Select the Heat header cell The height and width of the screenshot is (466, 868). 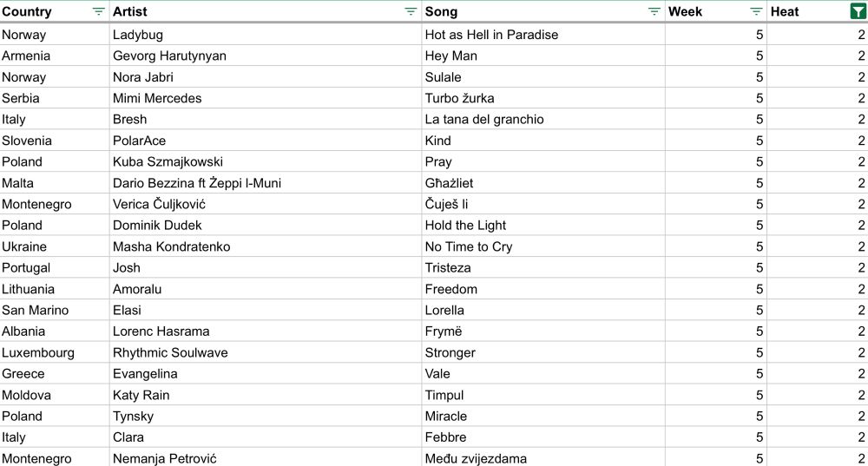(x=818, y=11)
